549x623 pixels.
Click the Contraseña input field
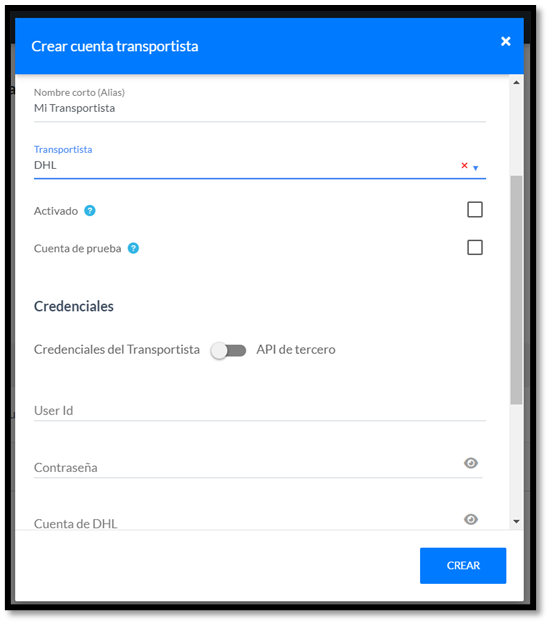[x=246, y=467]
